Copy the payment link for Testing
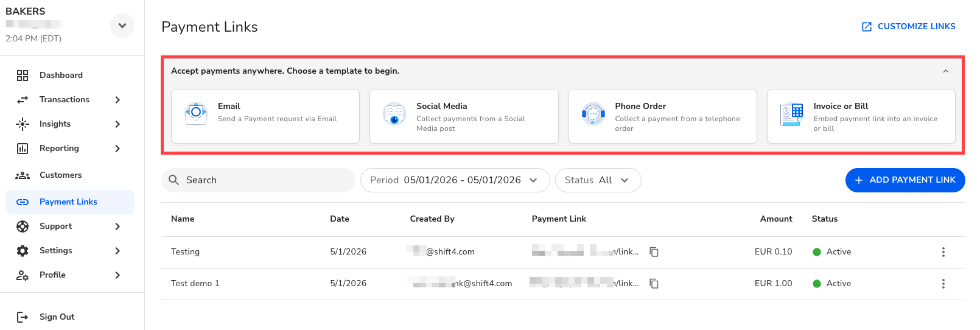The width and height of the screenshot is (980, 330). pos(654,252)
